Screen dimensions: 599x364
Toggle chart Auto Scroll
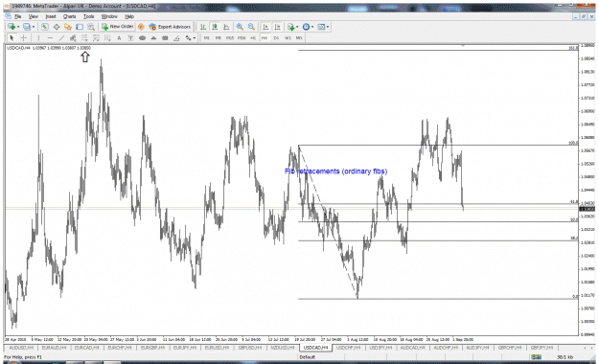(x=265, y=27)
